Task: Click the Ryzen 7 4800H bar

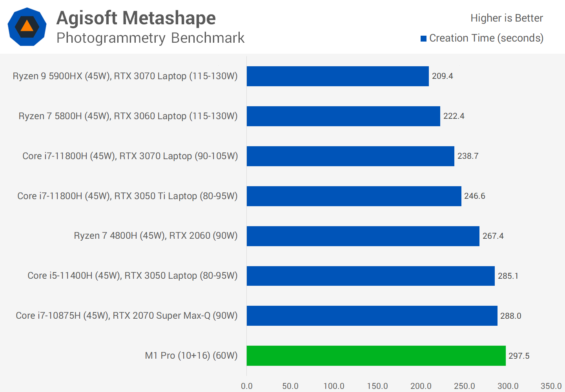Action: [363, 236]
